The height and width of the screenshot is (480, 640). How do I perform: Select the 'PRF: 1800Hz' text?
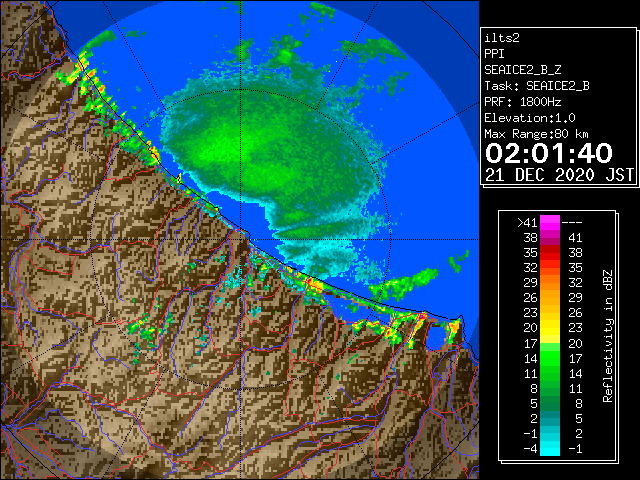coord(522,102)
